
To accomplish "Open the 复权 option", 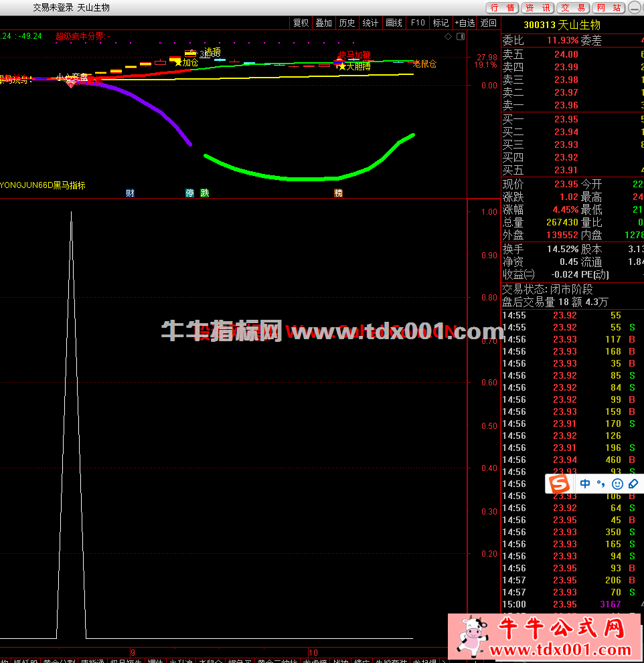I will click(x=301, y=23).
